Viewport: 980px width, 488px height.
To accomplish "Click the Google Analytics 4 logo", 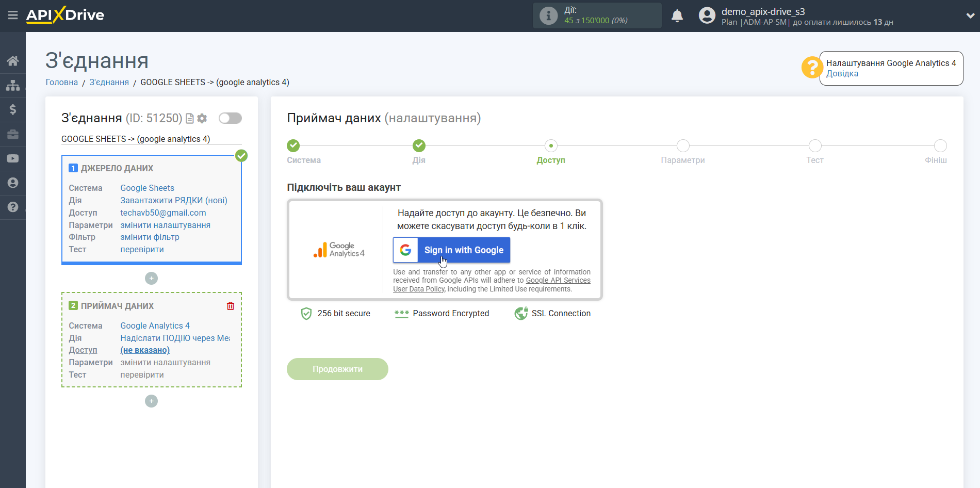I will tap(339, 250).
